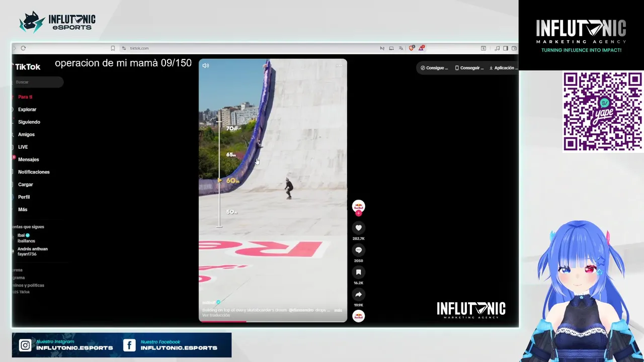Image resolution: width=644 pixels, height=362 pixels.
Task: Open Notificaciones panel
Action: (34, 172)
